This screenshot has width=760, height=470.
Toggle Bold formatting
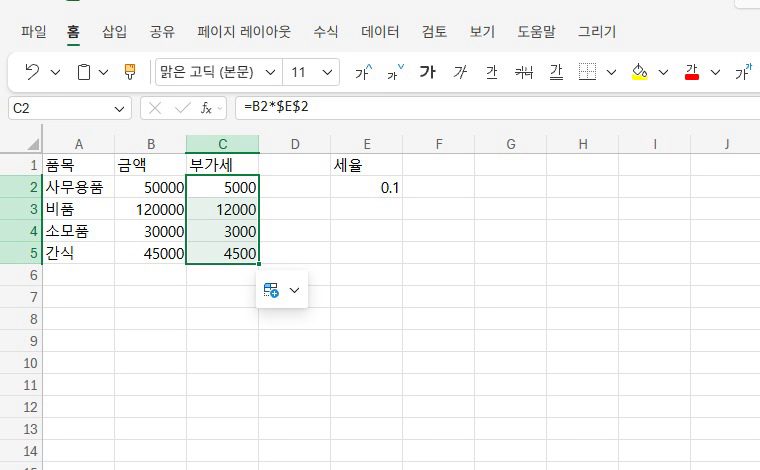pyautogui.click(x=428, y=72)
